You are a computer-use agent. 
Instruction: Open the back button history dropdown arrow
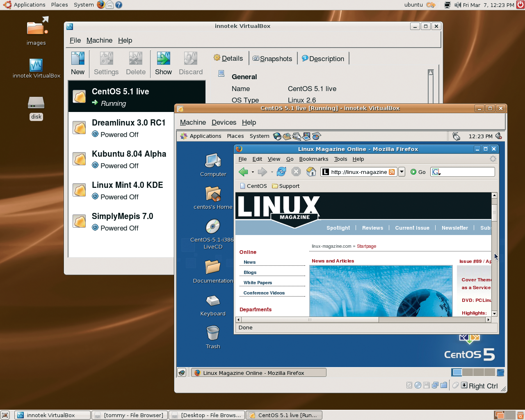pos(253,172)
